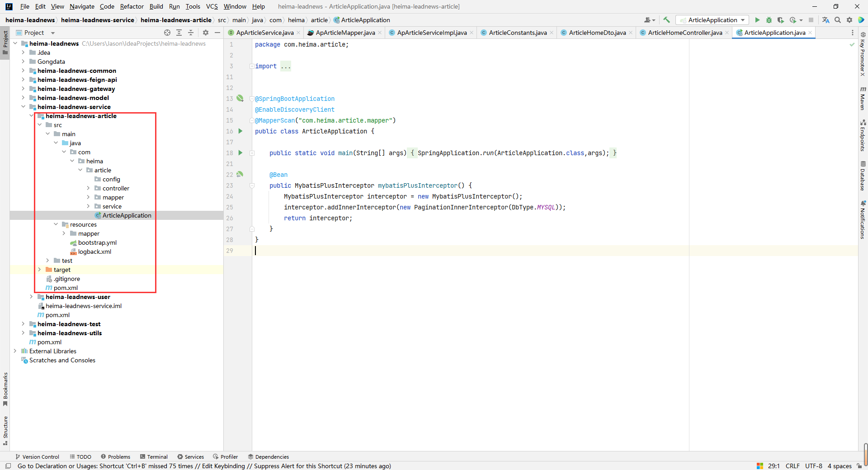868x470 pixels.
Task: Click the Translate icon in the toolbar
Action: tap(826, 20)
